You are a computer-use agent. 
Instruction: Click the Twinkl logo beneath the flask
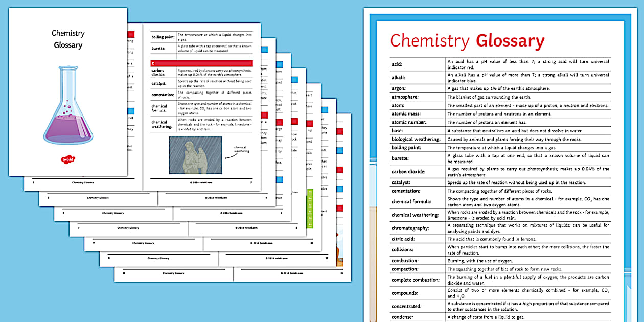pyautogui.click(x=69, y=158)
